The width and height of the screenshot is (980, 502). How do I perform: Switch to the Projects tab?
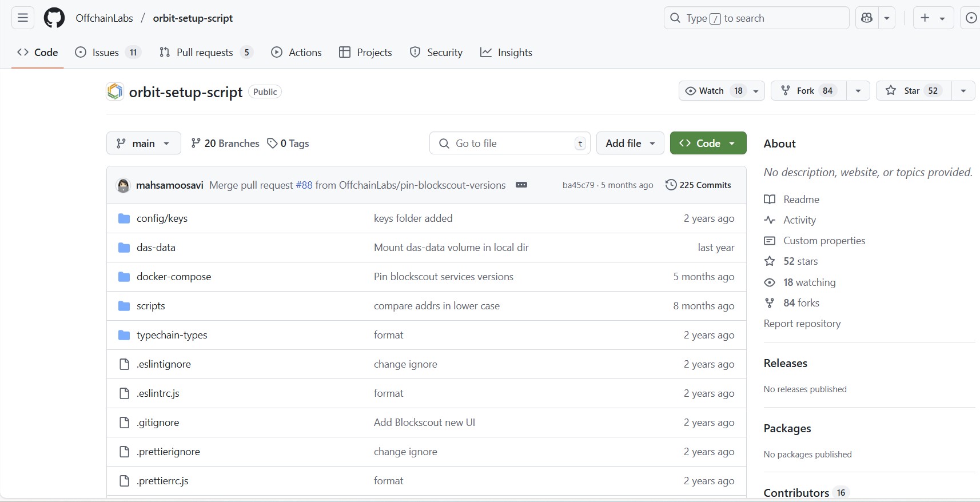click(x=365, y=52)
